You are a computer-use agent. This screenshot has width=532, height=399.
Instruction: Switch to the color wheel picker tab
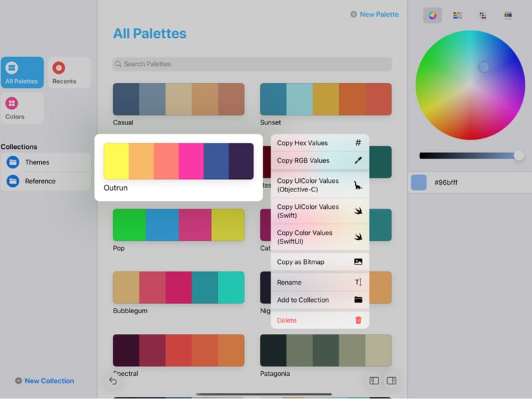click(x=432, y=15)
